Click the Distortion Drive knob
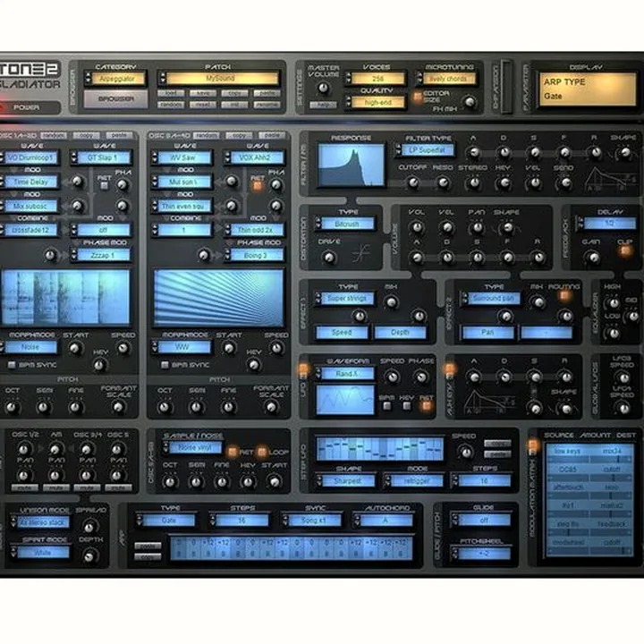Image resolution: width=644 pixels, height=644 pixels. 328,258
